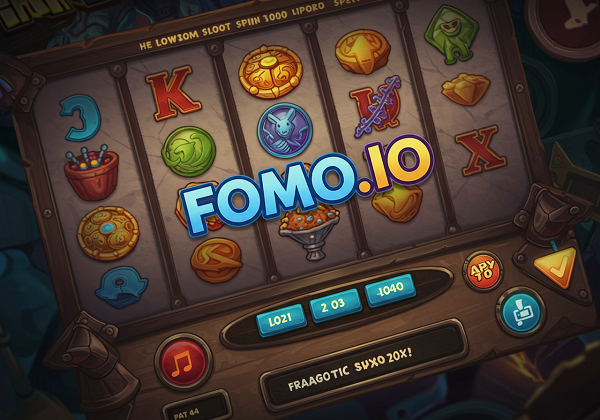Click the green swirl orb symbol
600x420 pixels.
tap(188, 153)
